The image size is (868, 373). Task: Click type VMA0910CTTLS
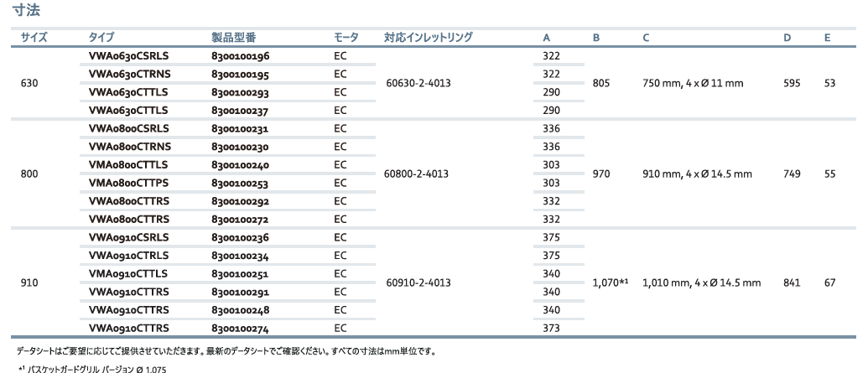pos(127,274)
